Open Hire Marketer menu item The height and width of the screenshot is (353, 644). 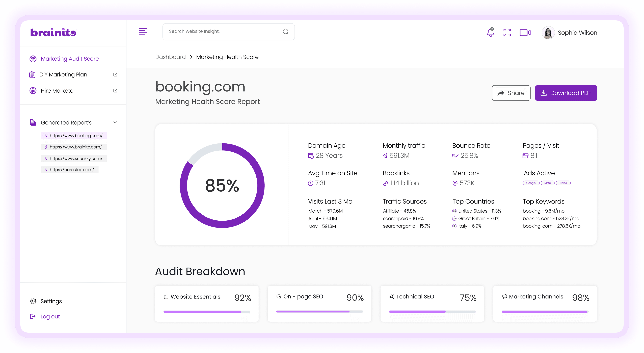pyautogui.click(x=52, y=91)
